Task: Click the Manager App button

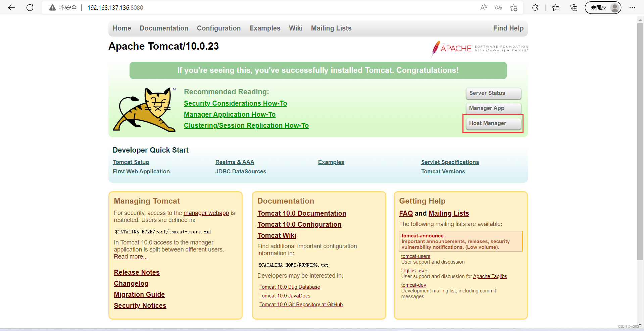Action: tap(493, 108)
